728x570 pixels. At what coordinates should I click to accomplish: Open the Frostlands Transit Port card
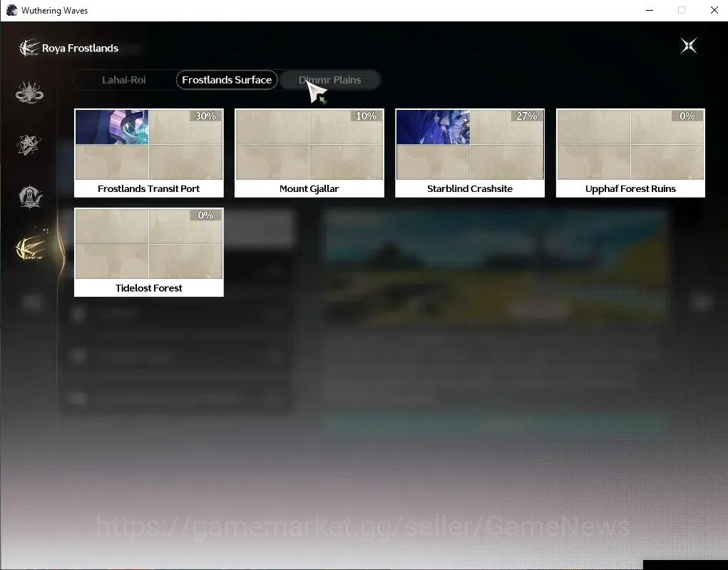[148, 153]
